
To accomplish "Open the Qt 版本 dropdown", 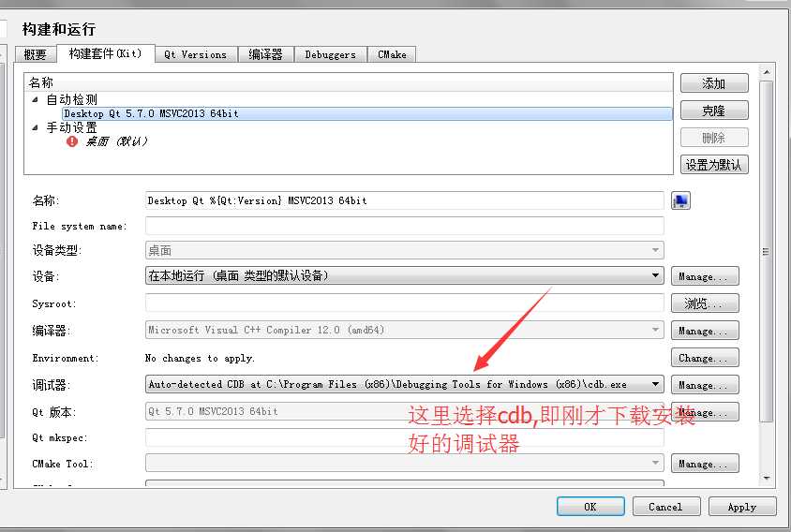I will pos(405,411).
